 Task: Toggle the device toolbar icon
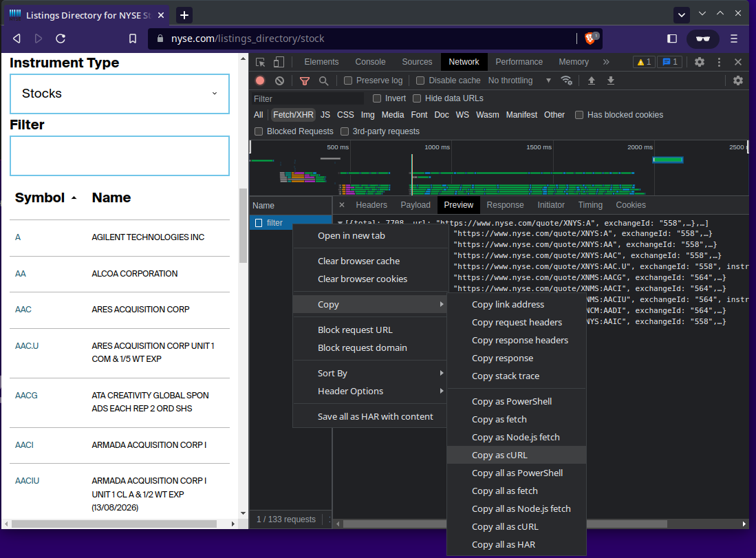tap(279, 62)
